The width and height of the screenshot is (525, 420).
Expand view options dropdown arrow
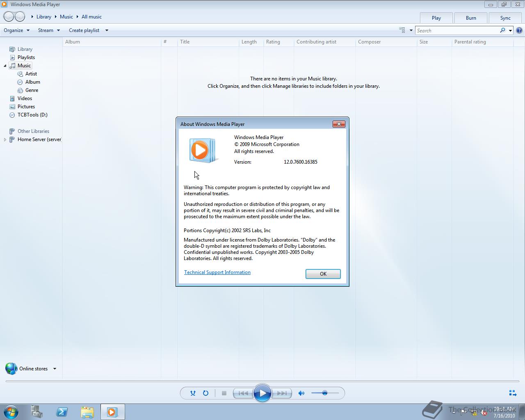pos(411,30)
